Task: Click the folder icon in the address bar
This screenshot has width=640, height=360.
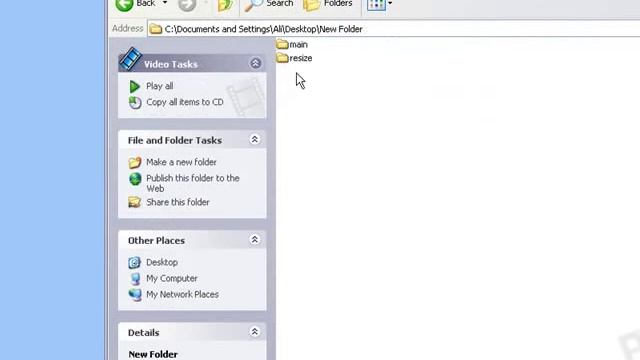Action: (x=156, y=29)
